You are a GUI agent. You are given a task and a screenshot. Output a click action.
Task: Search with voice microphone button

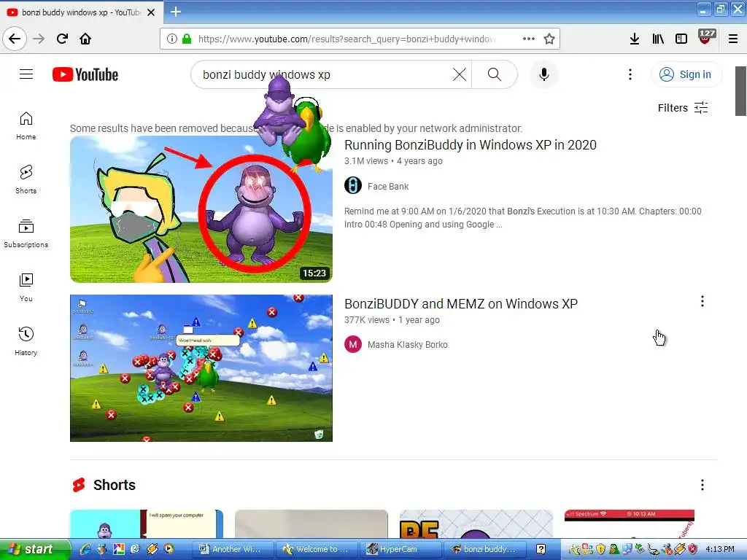tap(544, 74)
